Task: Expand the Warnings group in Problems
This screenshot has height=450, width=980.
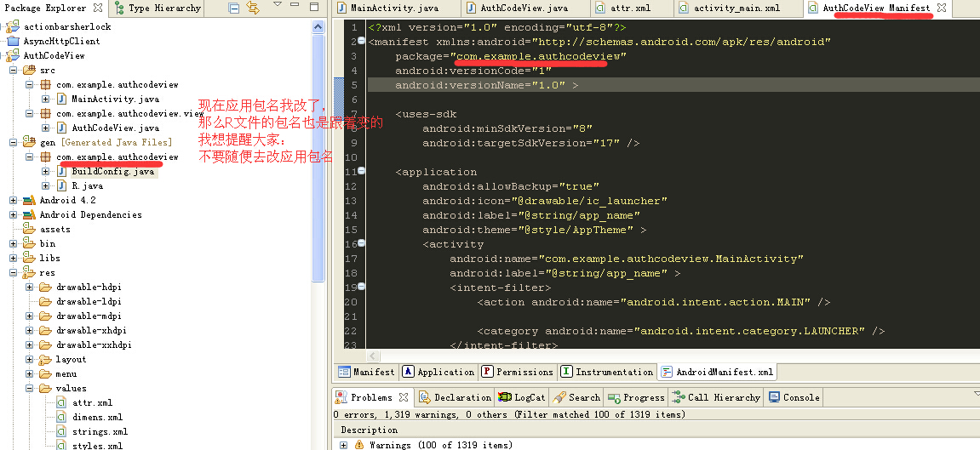Action: pyautogui.click(x=343, y=445)
